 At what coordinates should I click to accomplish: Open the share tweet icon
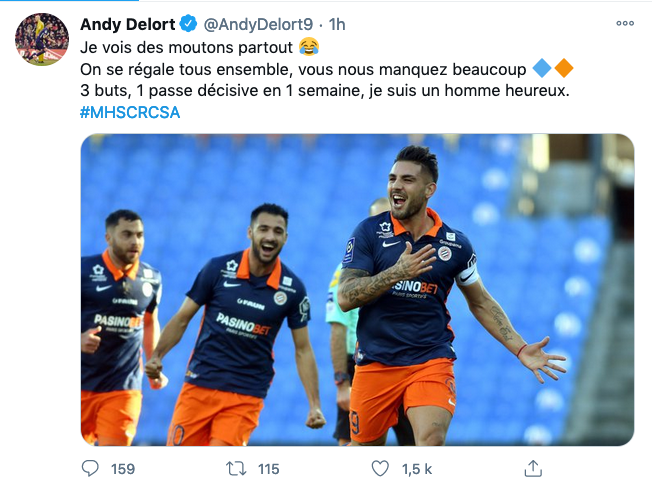[x=533, y=469]
